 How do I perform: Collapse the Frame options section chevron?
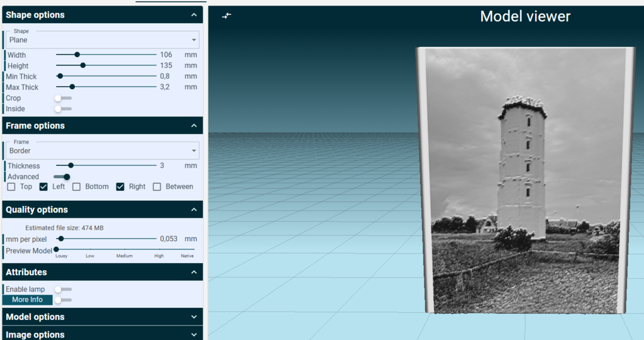[194, 126]
